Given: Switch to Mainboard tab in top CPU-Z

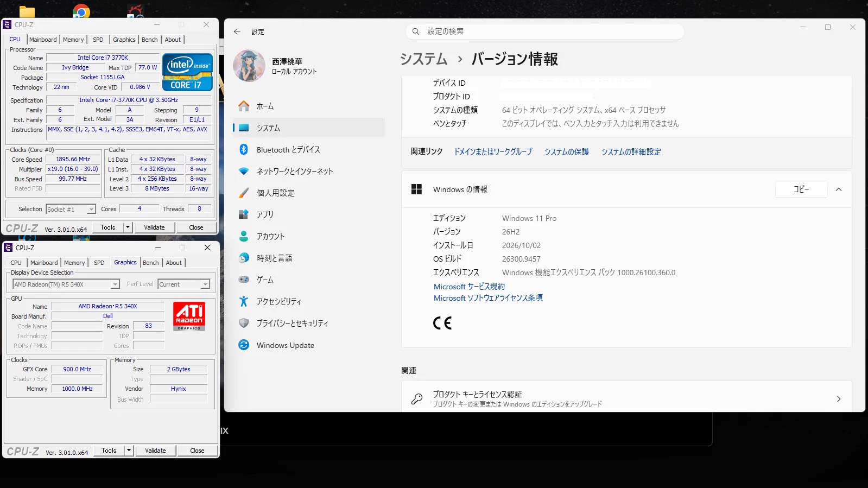Looking at the screenshot, I should click(x=43, y=40).
